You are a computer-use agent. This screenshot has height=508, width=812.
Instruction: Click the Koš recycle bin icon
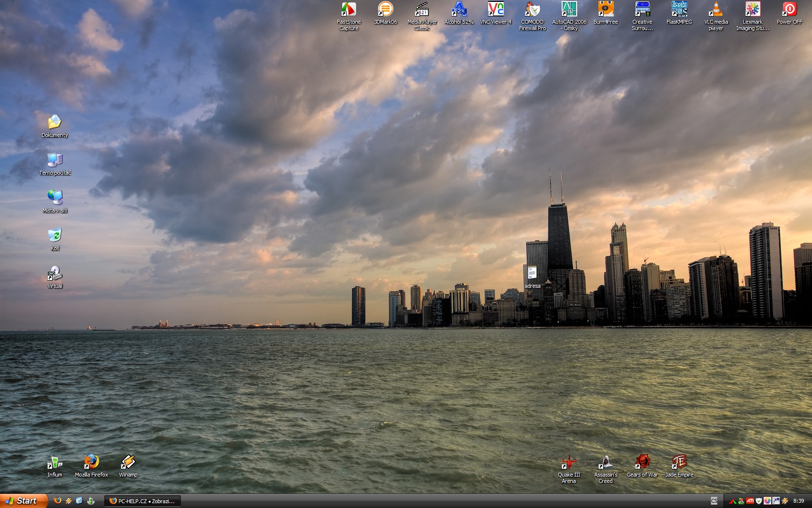[x=55, y=236]
